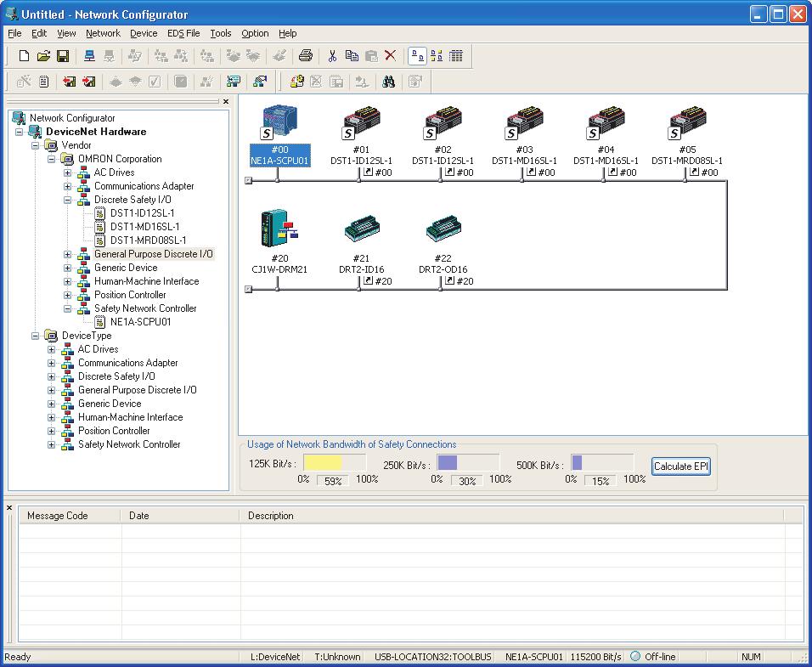
Task: Collapse OMRON Corporation node
Action: pyautogui.click(x=51, y=159)
